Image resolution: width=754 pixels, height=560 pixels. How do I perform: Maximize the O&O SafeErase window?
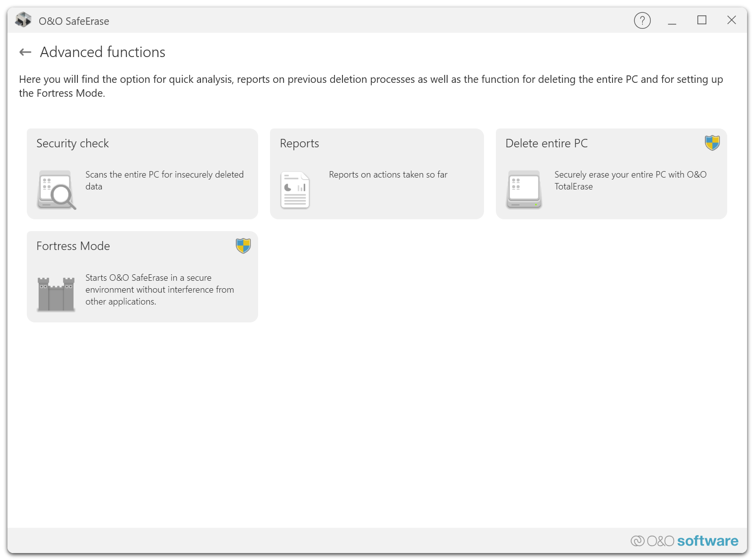pos(701,20)
